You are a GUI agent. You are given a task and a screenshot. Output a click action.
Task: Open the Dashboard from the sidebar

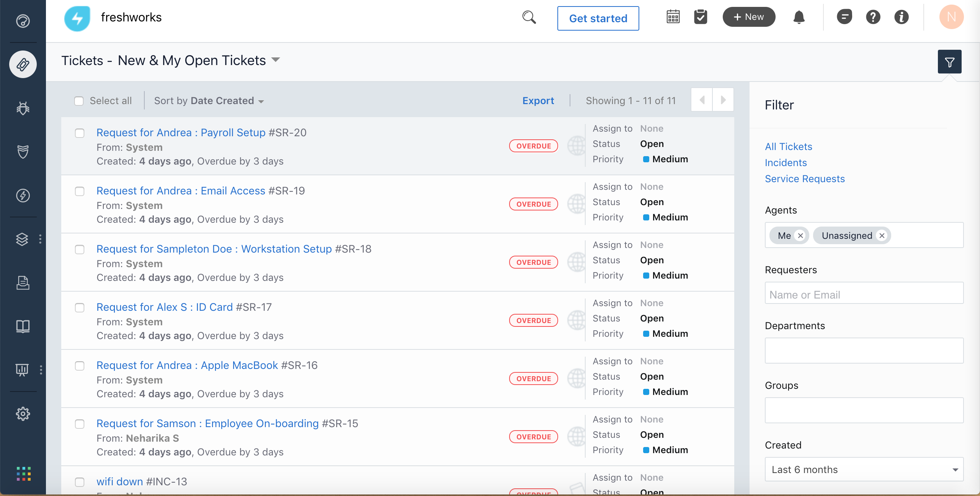click(x=23, y=21)
